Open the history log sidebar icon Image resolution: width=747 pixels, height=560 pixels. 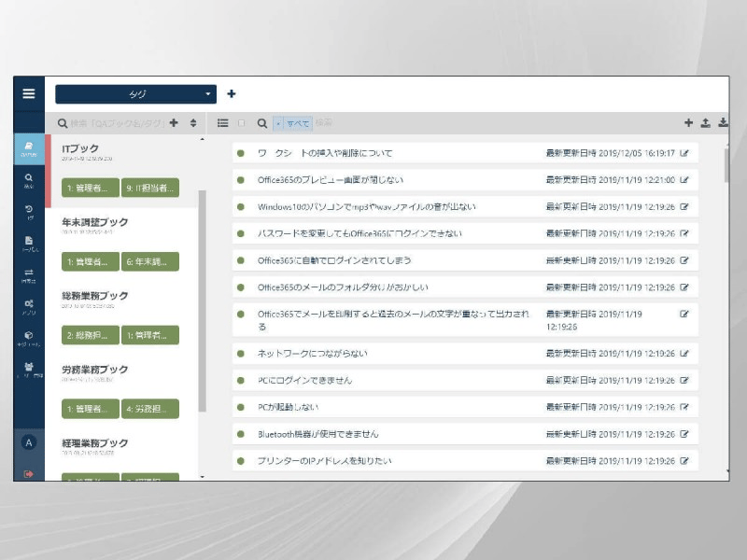click(29, 213)
